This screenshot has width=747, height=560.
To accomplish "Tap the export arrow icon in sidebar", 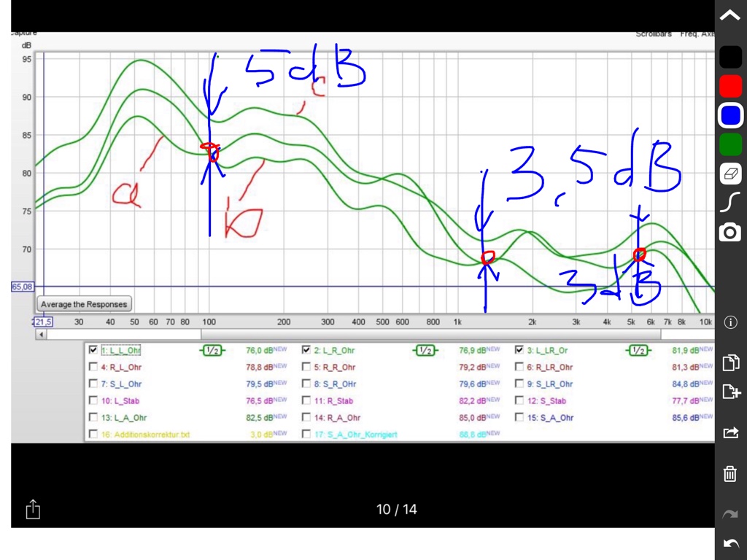I will tap(730, 432).
